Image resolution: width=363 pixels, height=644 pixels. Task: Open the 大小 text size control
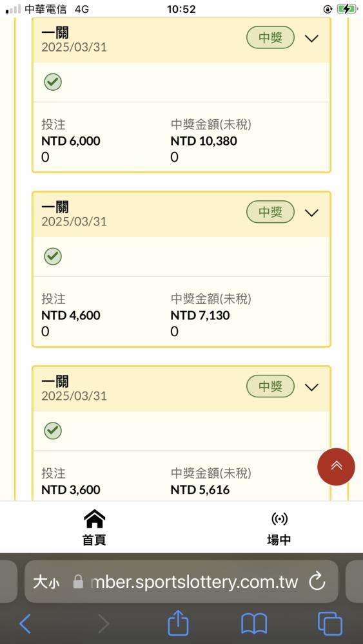[46, 582]
